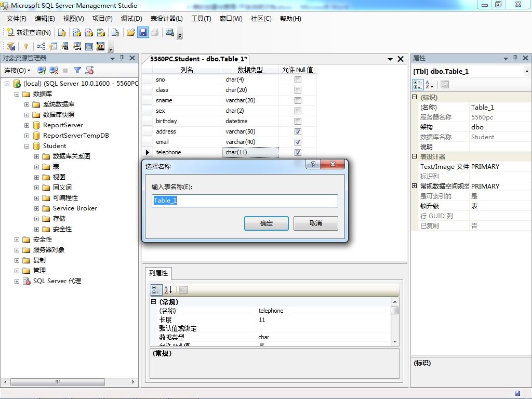Open the [Tbl] dbo.Table_1 combo box dropdown
The height and width of the screenshot is (399, 532).
pos(527,71)
